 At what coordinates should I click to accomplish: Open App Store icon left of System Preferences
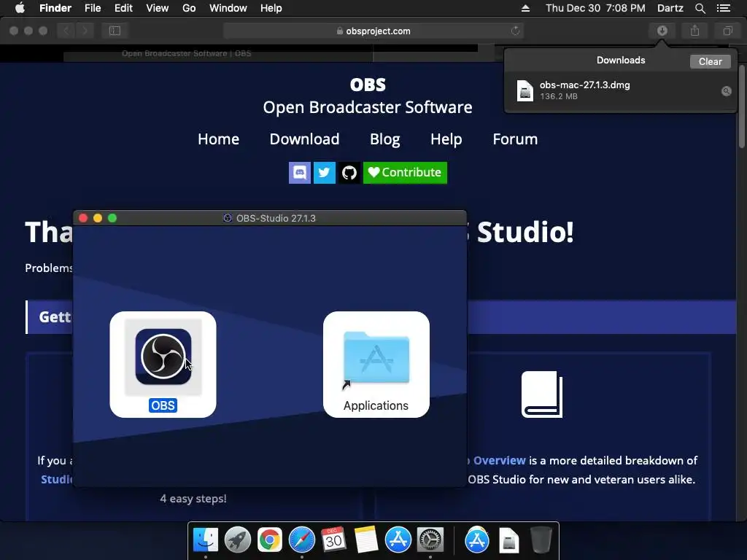[398, 540]
